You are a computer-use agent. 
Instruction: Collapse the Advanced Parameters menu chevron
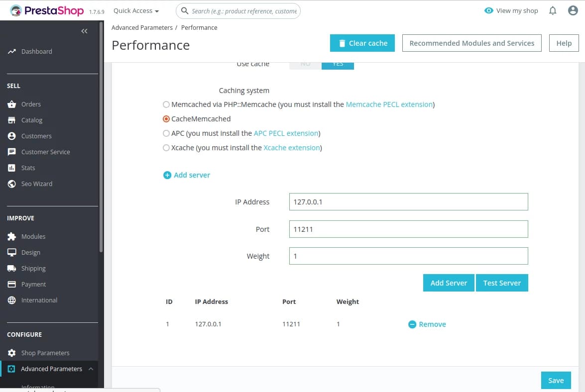click(x=90, y=369)
